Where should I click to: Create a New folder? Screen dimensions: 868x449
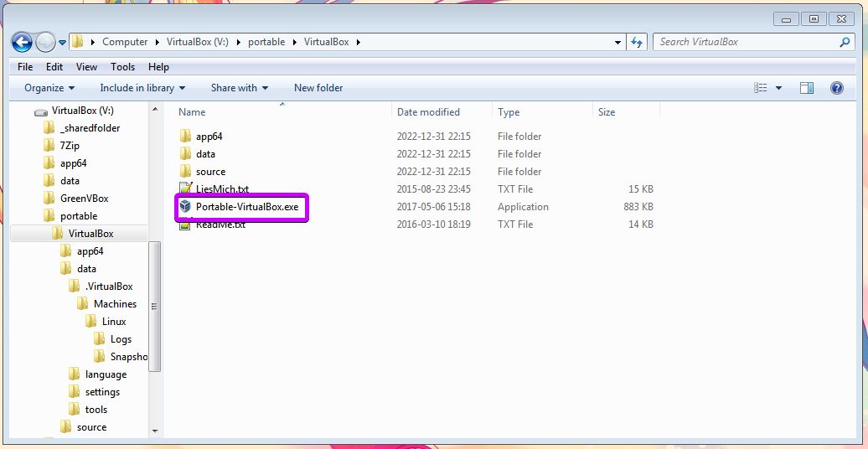(318, 88)
